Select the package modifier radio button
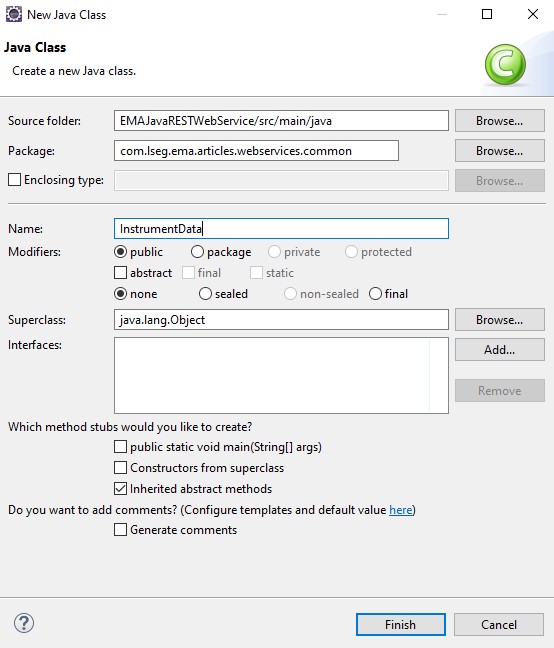Screen dimensions: 554x648 197,252
